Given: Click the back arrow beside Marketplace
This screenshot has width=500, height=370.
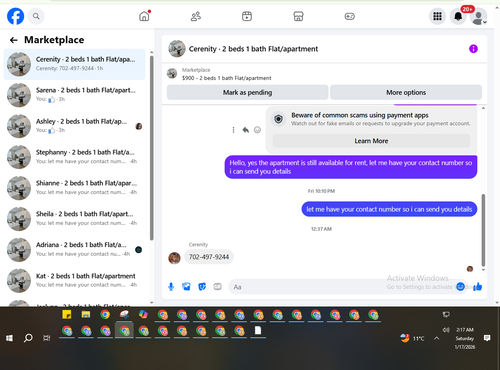Looking at the screenshot, I should [x=14, y=40].
